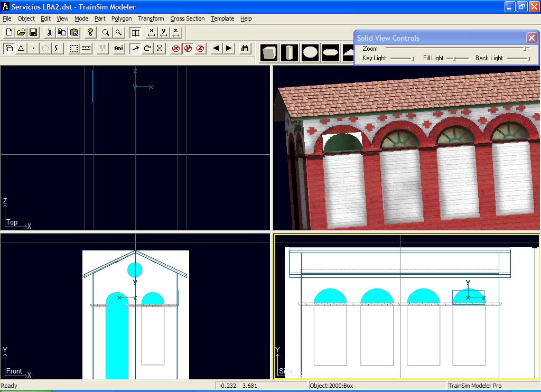This screenshot has height=392, width=541.
Task: Click the Ani animation button
Action: coord(118,49)
